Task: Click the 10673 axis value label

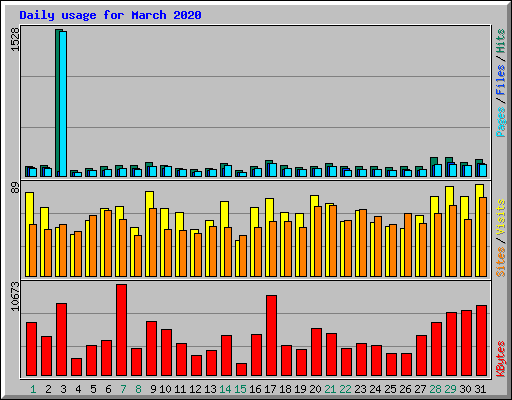Action: [x=15, y=296]
